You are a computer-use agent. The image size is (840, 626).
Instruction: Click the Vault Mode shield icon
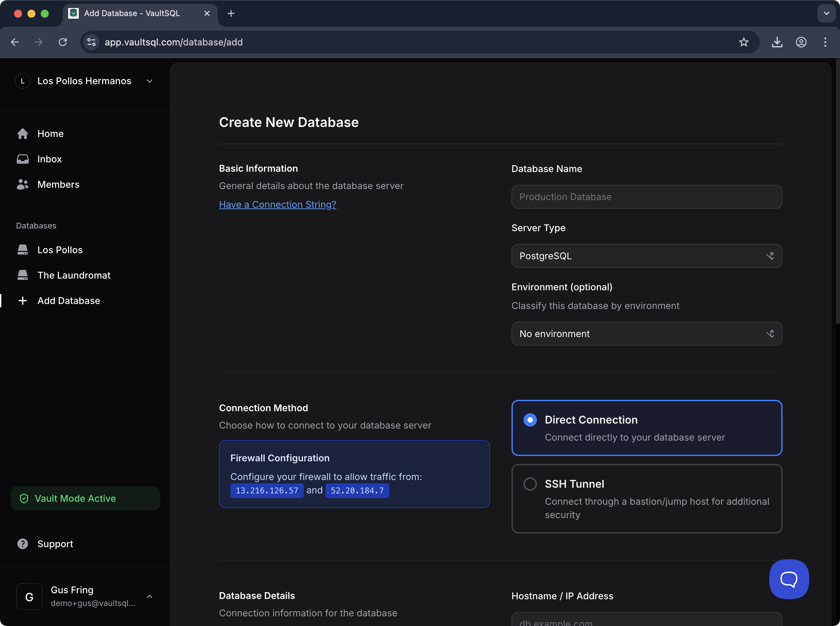24,498
